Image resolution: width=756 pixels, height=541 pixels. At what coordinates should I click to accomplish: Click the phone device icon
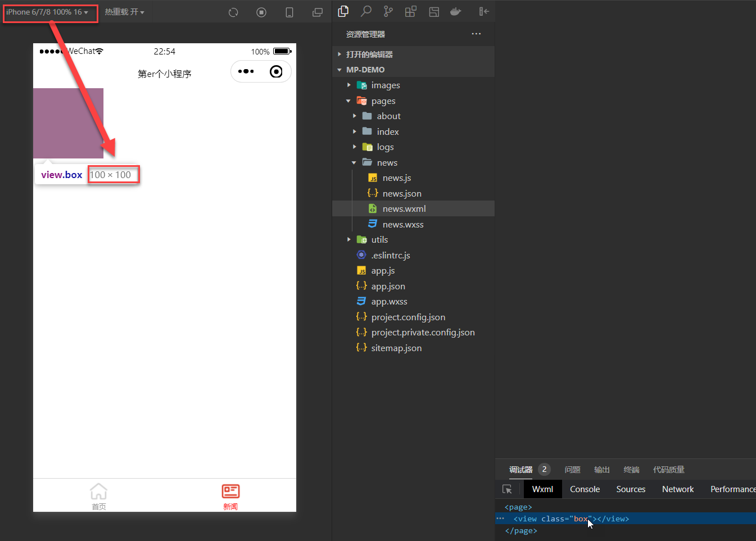pyautogui.click(x=289, y=12)
